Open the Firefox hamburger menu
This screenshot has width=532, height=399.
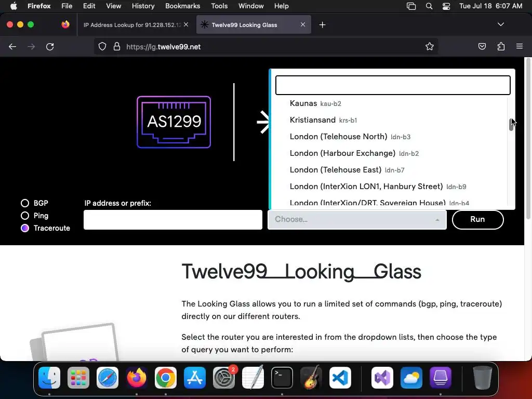[520, 46]
